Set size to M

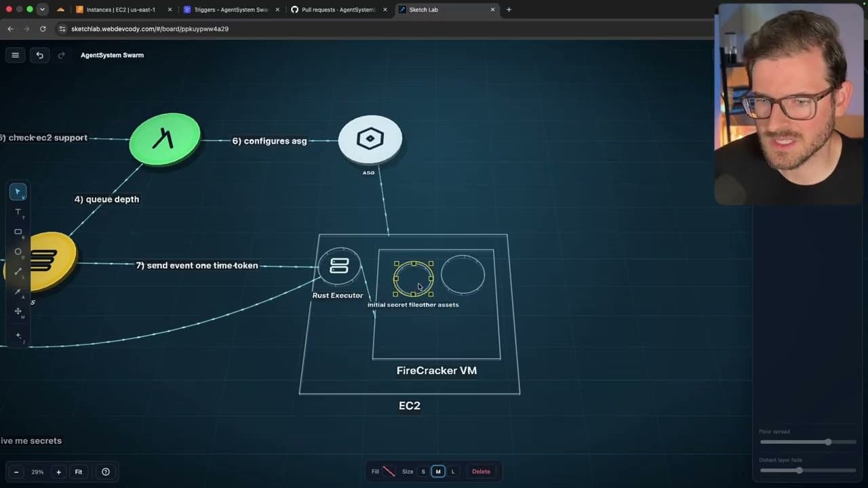(438, 472)
